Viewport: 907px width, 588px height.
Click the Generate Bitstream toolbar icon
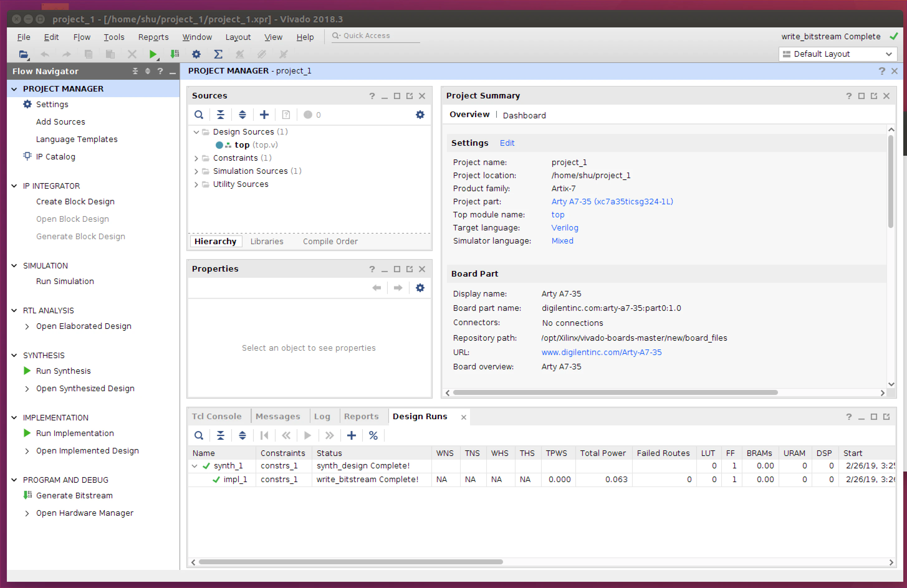(175, 54)
